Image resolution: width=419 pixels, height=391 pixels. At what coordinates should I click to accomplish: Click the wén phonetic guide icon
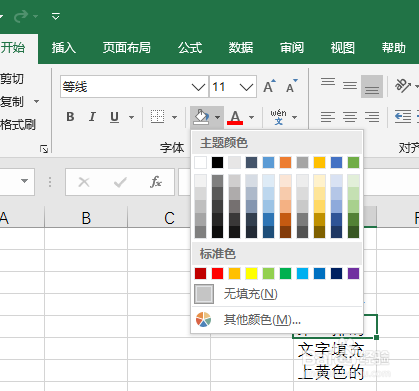(x=278, y=117)
